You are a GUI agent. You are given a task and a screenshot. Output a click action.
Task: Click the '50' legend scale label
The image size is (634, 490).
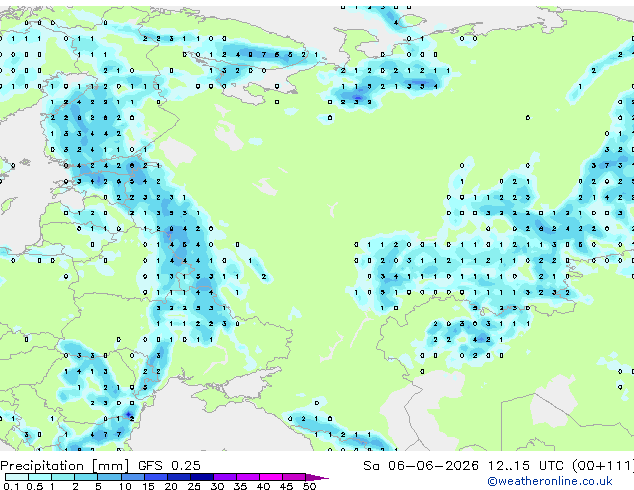click(309, 486)
